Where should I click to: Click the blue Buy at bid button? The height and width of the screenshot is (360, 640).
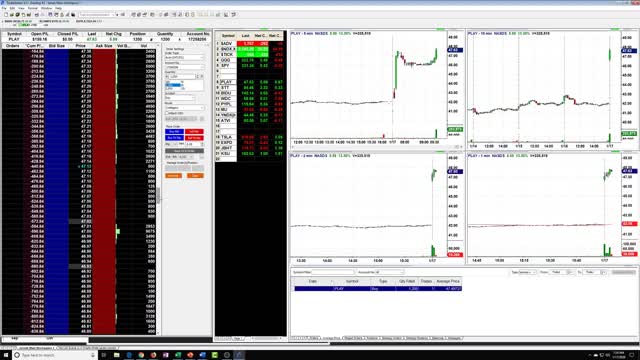click(x=174, y=138)
